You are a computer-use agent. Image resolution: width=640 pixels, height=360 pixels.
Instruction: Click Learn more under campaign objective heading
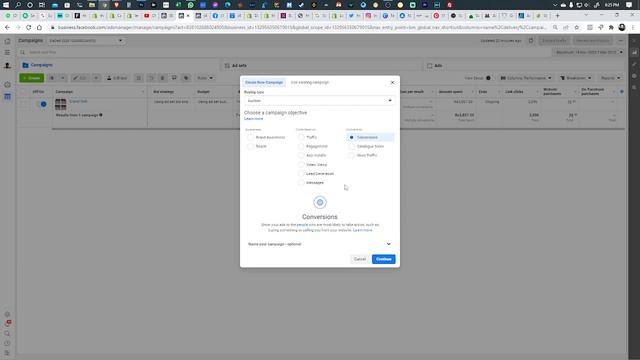[x=253, y=119]
